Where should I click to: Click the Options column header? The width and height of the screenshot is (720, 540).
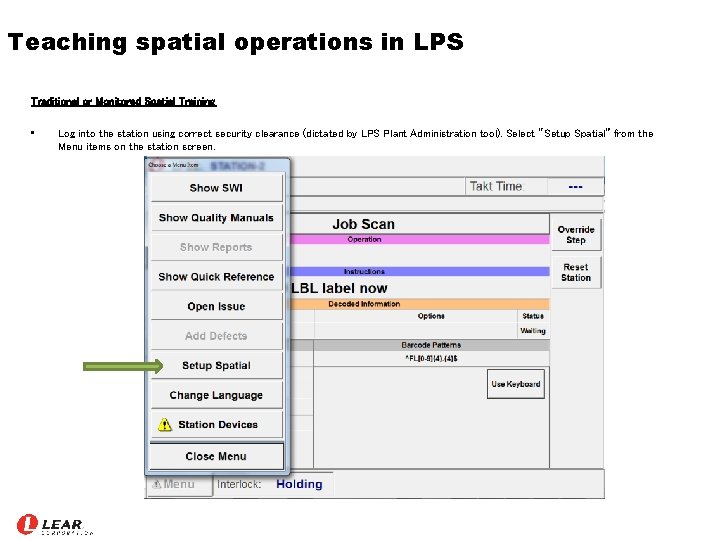pos(431,316)
